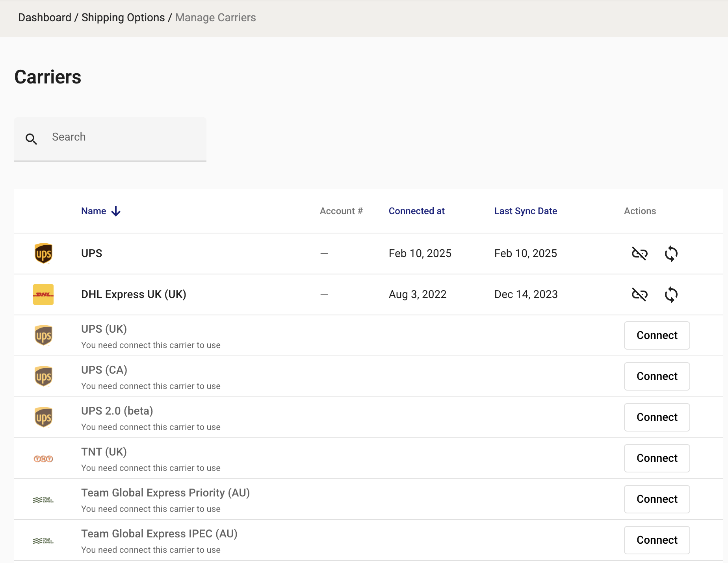
Task: Click the UPS carrier logo
Action: click(x=43, y=254)
